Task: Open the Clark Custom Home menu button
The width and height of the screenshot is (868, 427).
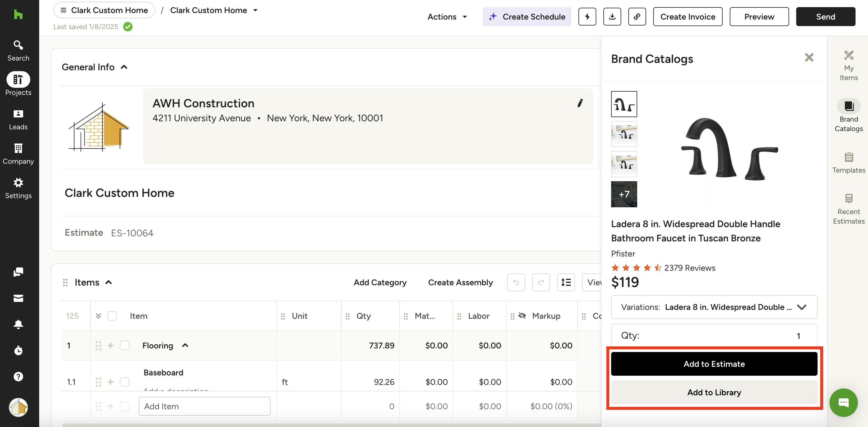Action: tap(104, 10)
